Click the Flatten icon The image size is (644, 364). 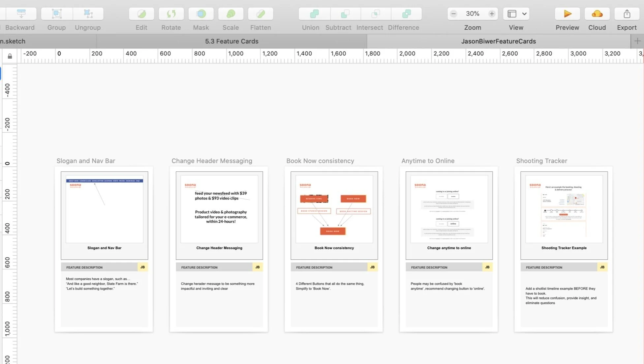261,14
